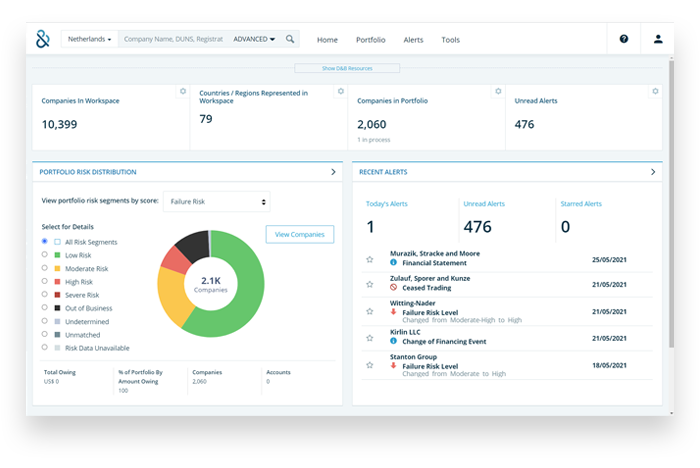This screenshot has width=700, height=468.
Task: Open the user profile icon
Action: [x=658, y=39]
